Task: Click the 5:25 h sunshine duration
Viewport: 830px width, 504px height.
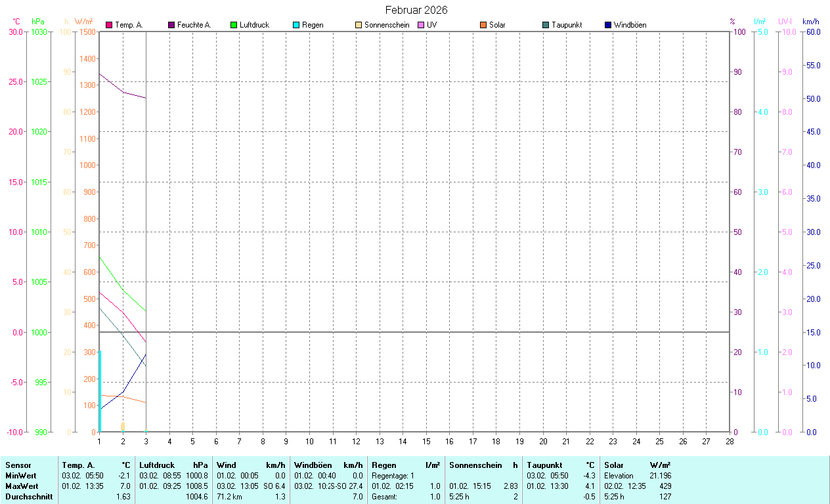Action: point(458,497)
